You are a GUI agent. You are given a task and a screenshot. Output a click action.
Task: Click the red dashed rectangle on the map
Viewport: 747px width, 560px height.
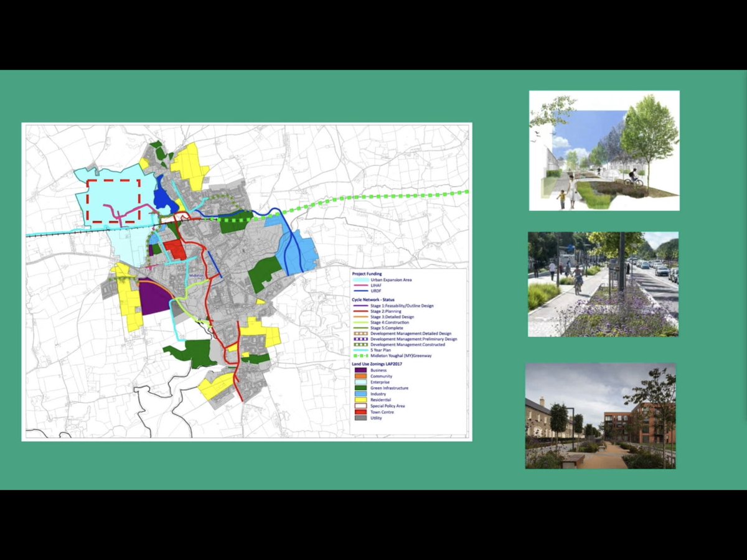pyautogui.click(x=113, y=201)
